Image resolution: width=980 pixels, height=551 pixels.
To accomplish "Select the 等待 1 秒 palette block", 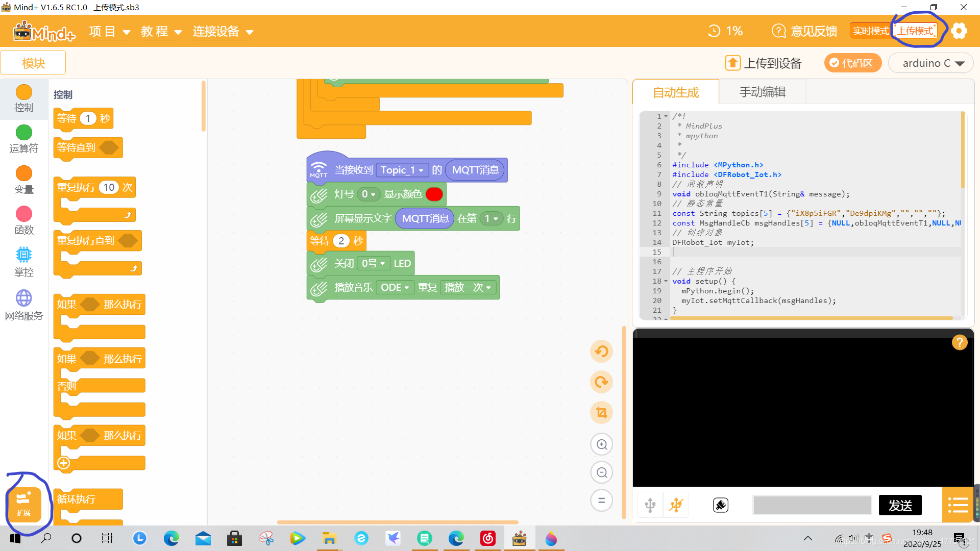I will [x=83, y=118].
